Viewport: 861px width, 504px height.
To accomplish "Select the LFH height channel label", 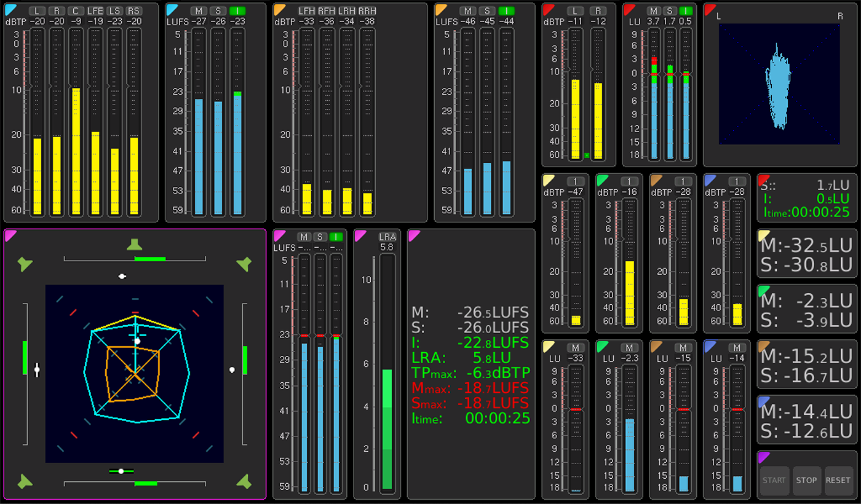I will pyautogui.click(x=306, y=11).
